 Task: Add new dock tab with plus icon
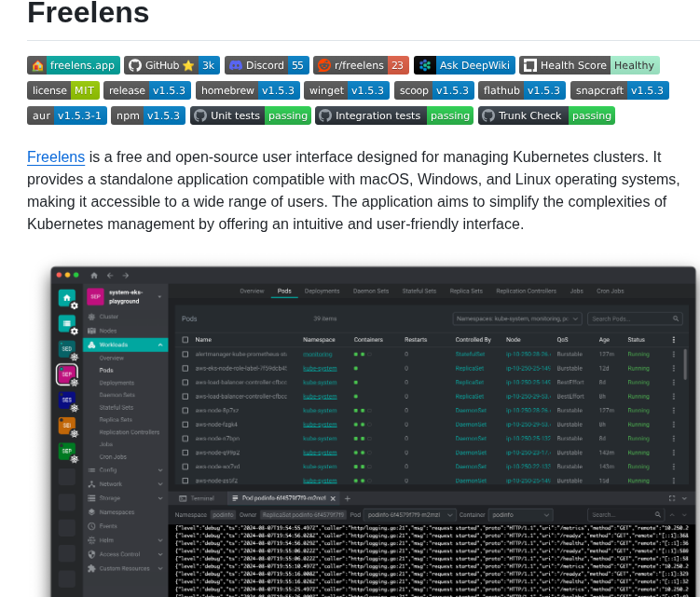click(348, 498)
